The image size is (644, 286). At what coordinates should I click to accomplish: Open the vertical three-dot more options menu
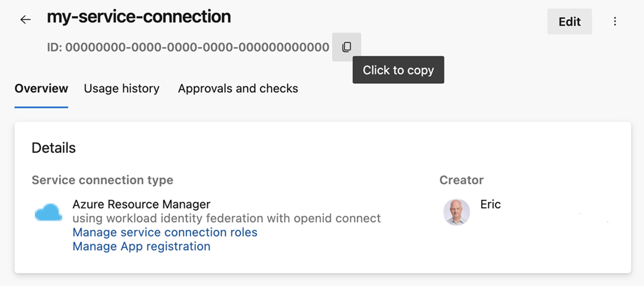pos(615,22)
